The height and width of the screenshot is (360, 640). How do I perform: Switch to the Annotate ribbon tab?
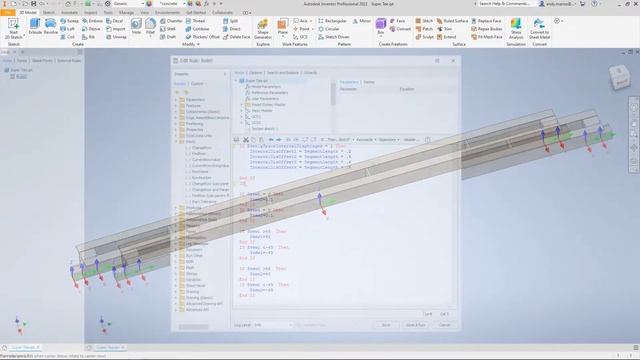point(69,13)
